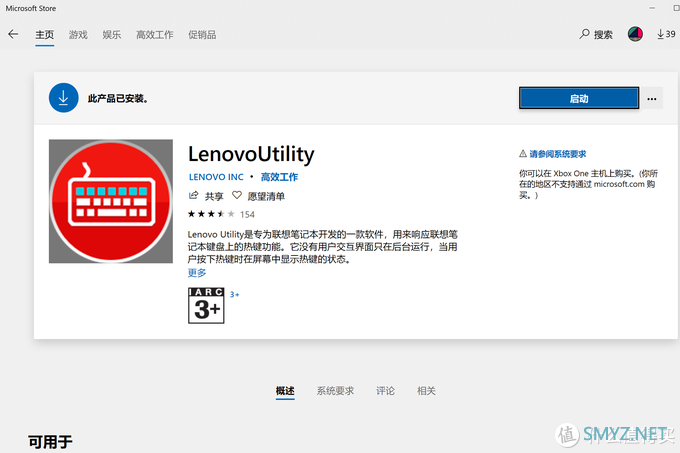Share the app via 共享
Image resolution: width=680 pixels, height=453 pixels.
206,196
